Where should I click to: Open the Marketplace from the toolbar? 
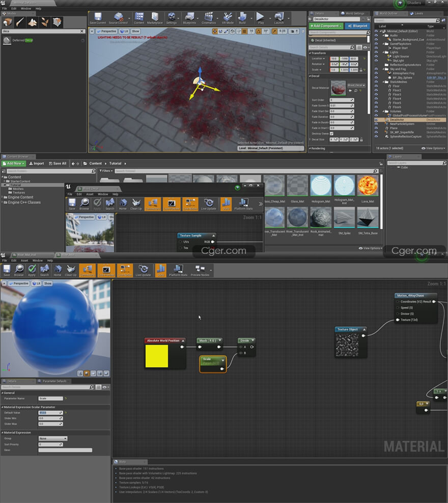155,18
